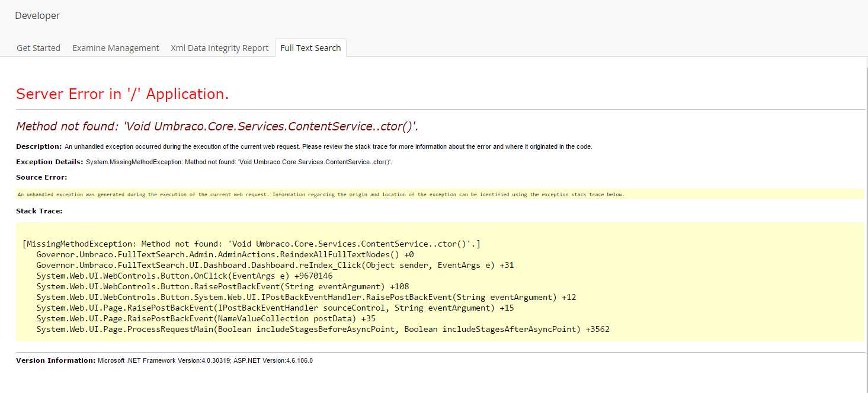Click 'Button.RaisePostBackEvent(String eventArgument) +108' line
868x393 pixels.
pos(223,286)
